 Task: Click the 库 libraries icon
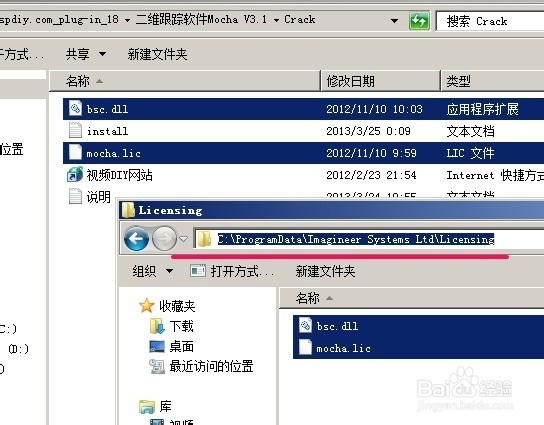click(147, 406)
